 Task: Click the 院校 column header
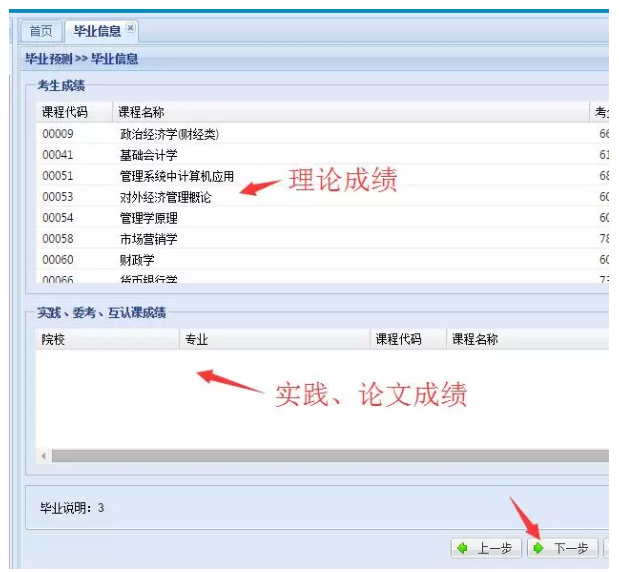pos(107,339)
